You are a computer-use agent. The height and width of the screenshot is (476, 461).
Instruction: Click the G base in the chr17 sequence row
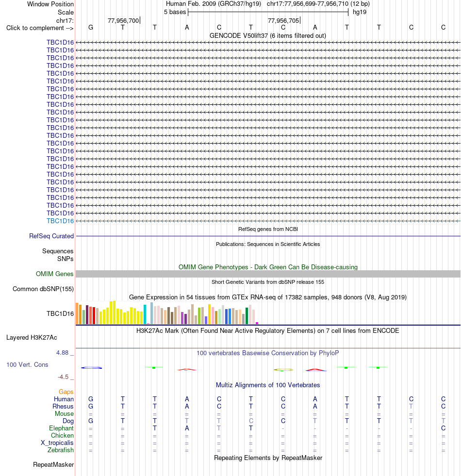coord(90,28)
